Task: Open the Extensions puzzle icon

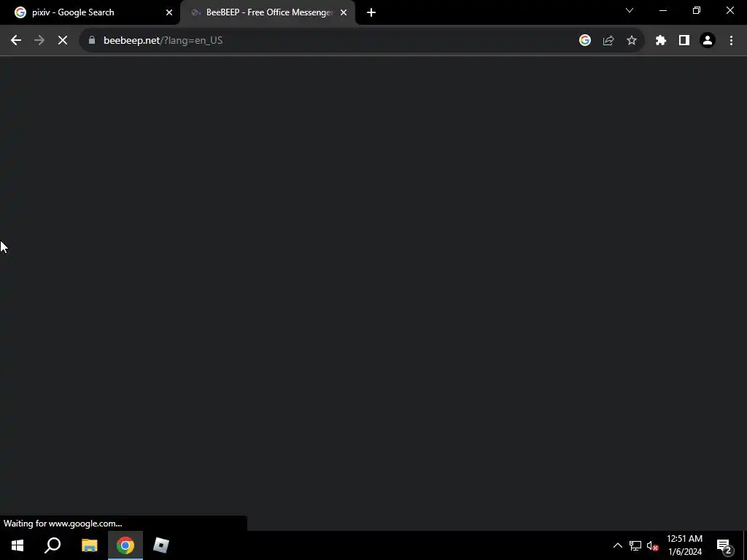Action: (x=661, y=41)
